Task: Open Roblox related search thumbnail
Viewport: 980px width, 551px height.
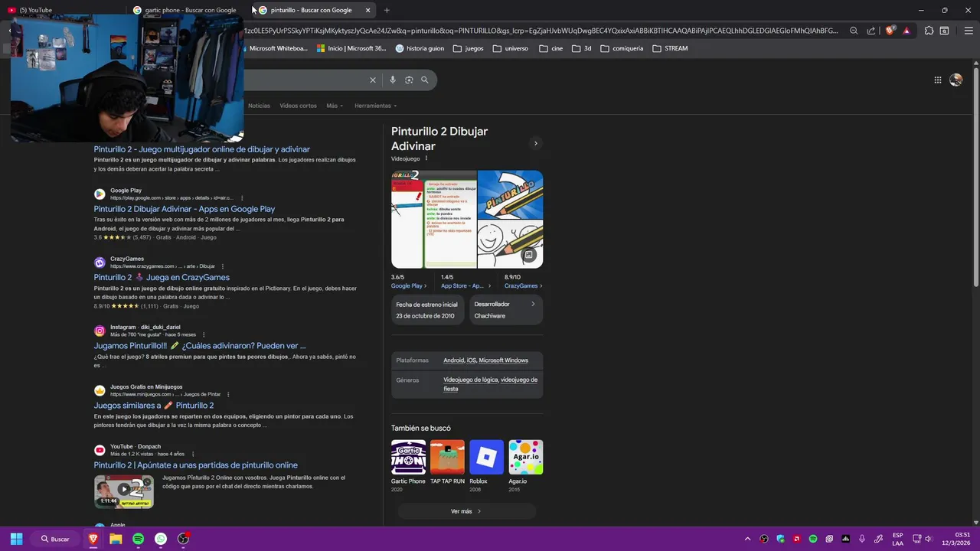Action: click(x=486, y=457)
